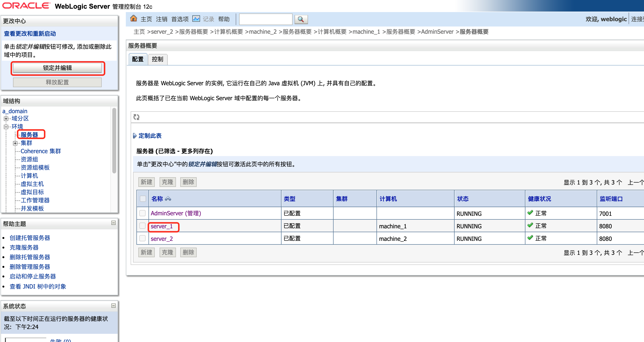Select 资源组模板 tree item
The height and width of the screenshot is (342, 644).
click(x=35, y=168)
